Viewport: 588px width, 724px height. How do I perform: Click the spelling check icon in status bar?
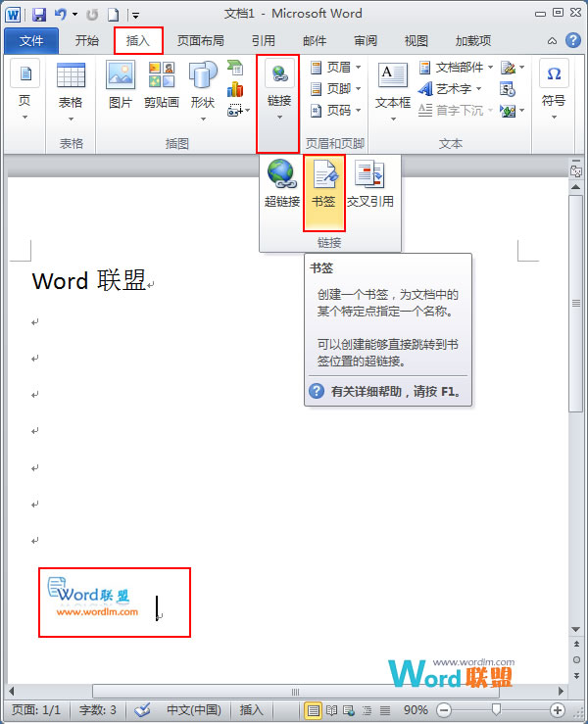coord(142,710)
